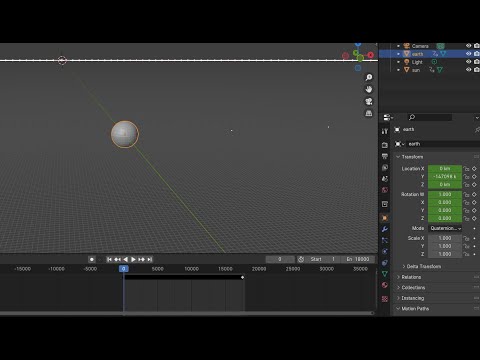
Task: Animate Location X keyframe diamond
Action: click(474, 169)
